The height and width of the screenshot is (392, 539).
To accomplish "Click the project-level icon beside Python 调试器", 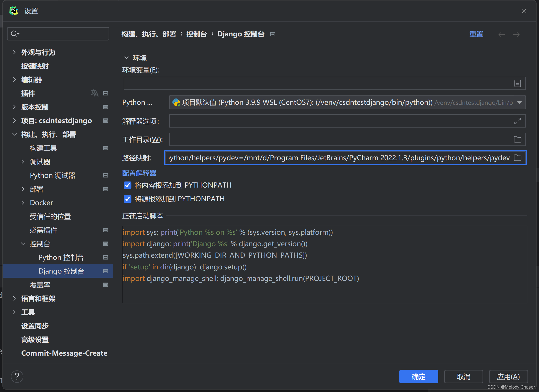I will pos(106,175).
